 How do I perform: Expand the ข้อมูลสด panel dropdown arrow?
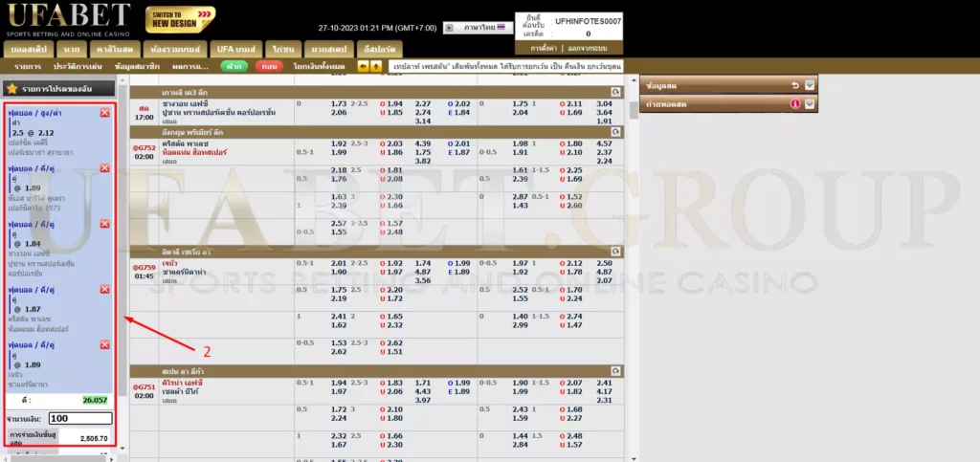coord(810,84)
